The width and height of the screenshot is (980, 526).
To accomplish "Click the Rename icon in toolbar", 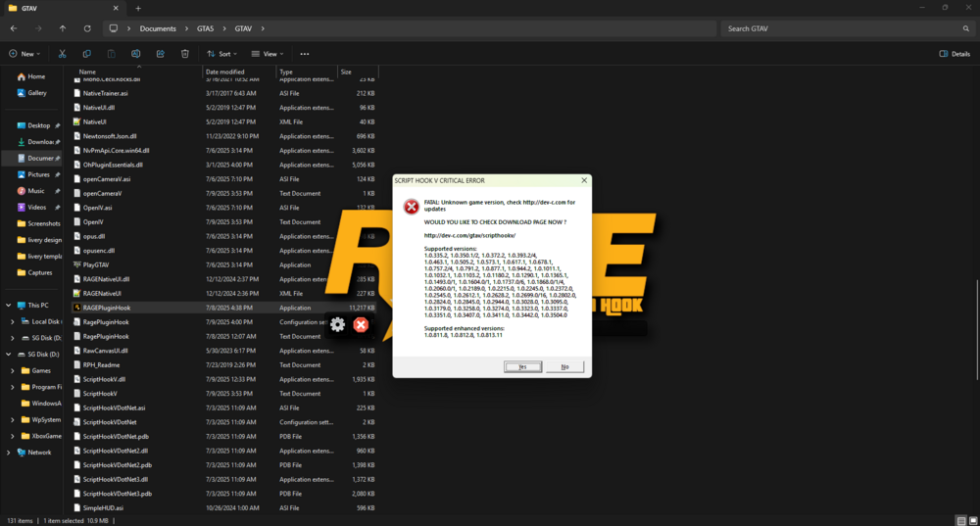I will coord(135,54).
